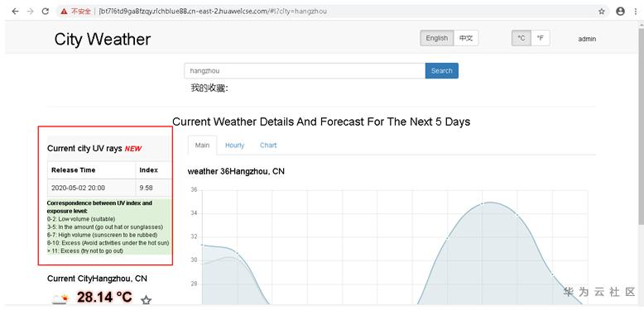
Task: Switch language to 中文
Action: [x=466, y=38]
